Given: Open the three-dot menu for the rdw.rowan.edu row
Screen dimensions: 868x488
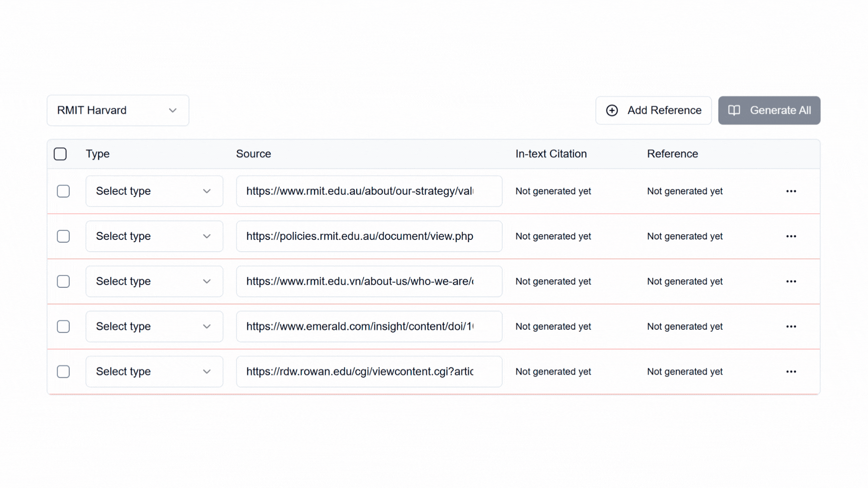Looking at the screenshot, I should click(791, 372).
